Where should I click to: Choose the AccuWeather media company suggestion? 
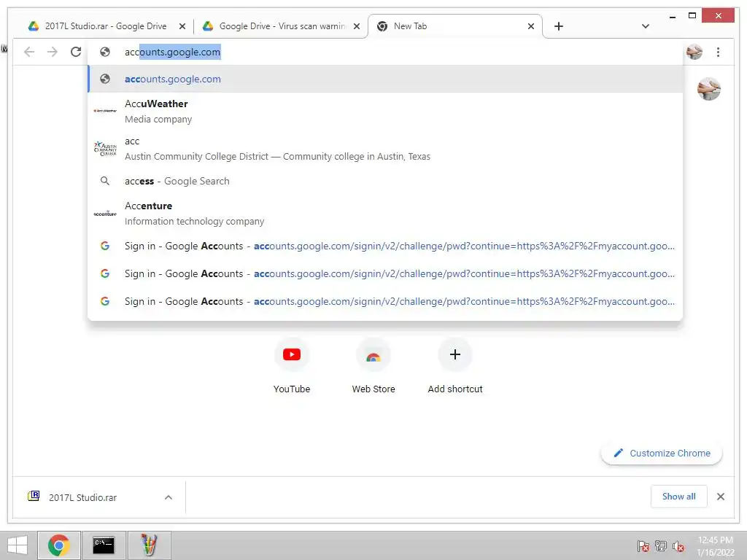tap(385, 111)
